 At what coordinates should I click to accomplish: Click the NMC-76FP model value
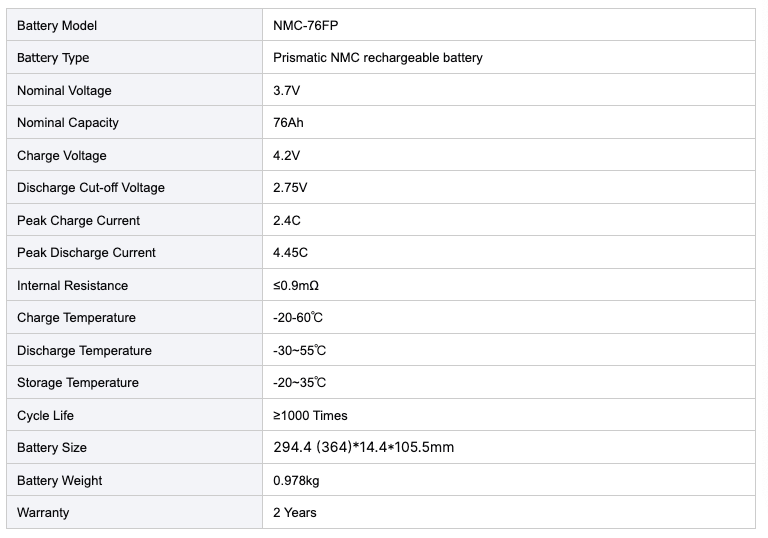305,25
